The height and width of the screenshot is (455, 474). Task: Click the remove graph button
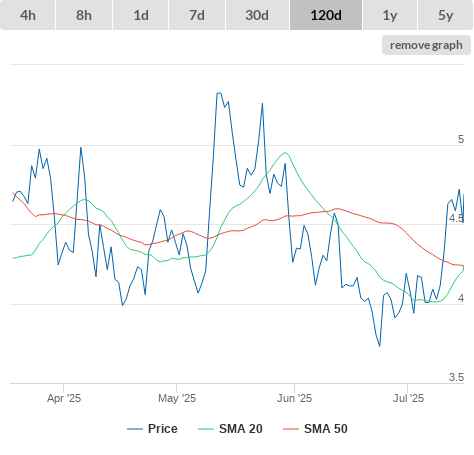pos(426,45)
